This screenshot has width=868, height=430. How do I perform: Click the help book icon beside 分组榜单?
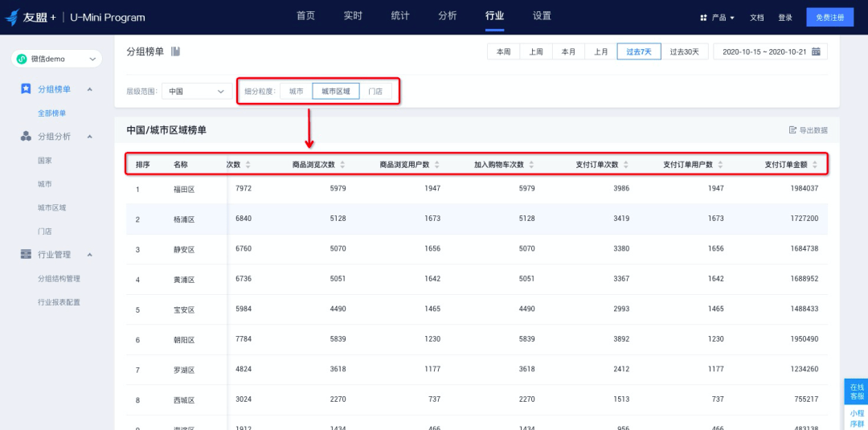click(175, 51)
